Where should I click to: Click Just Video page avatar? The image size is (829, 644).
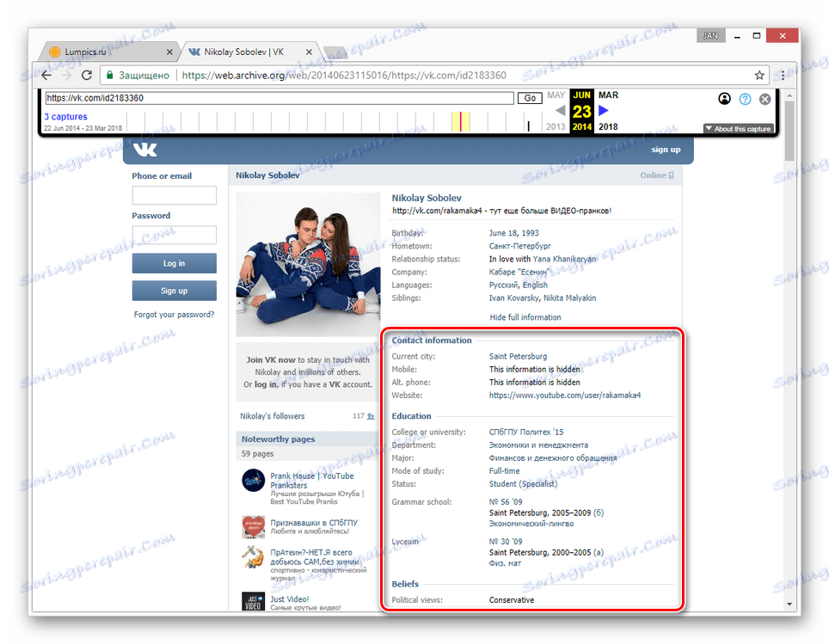253,601
